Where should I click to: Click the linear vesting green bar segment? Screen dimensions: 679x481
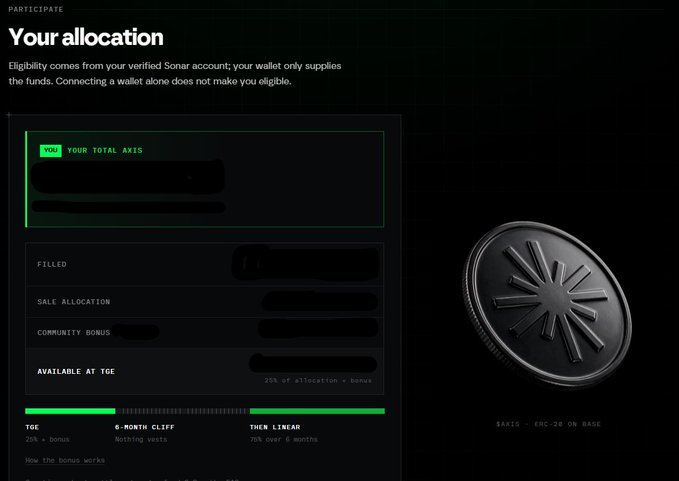[317, 411]
